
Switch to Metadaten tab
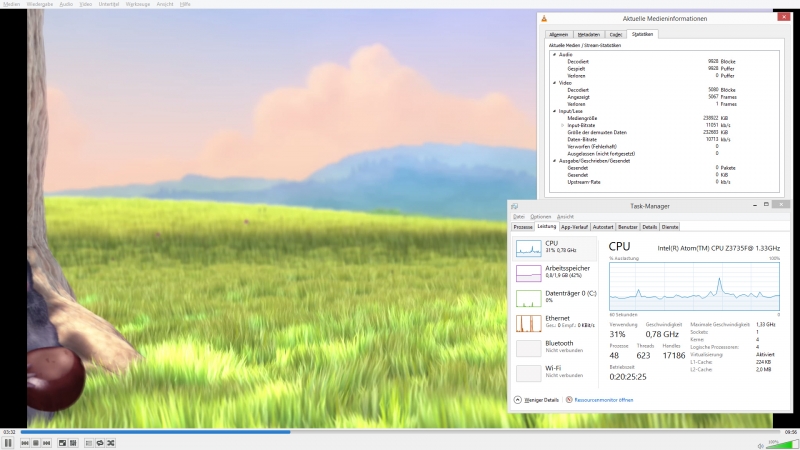tap(588, 35)
